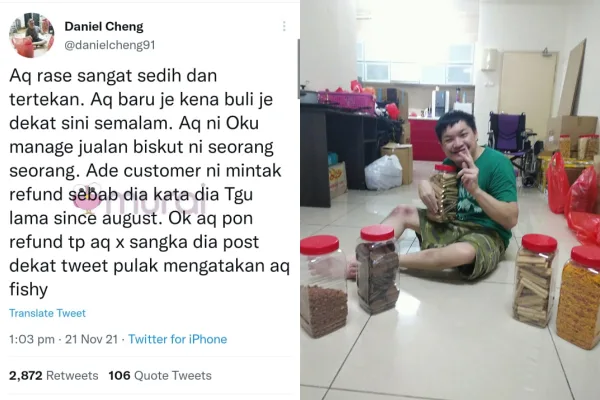Open the attached photo of man with jars
The height and width of the screenshot is (400, 600).
(x=450, y=200)
